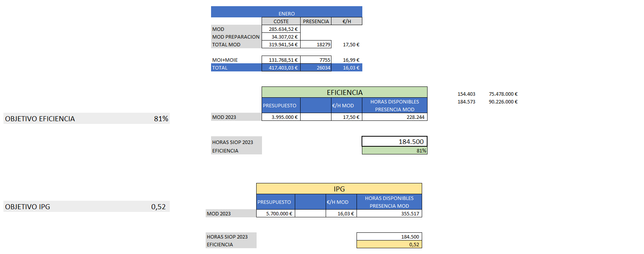This screenshot has height=254, width=644.
Task: Click the 228.244 available hours cell
Action: tap(394, 117)
